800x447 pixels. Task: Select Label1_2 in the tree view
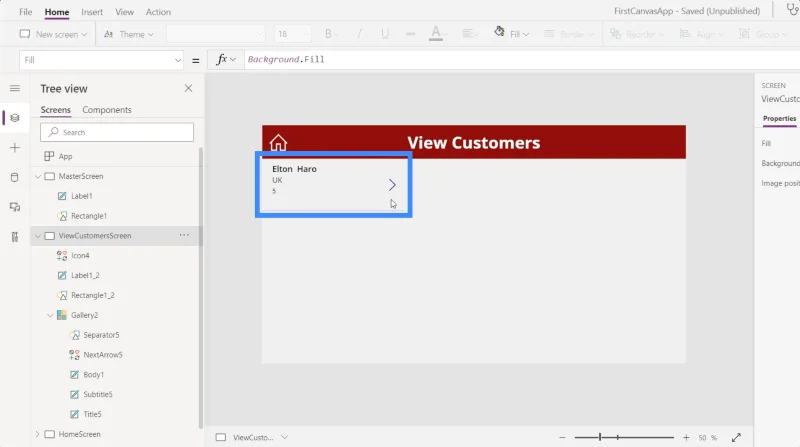85,275
